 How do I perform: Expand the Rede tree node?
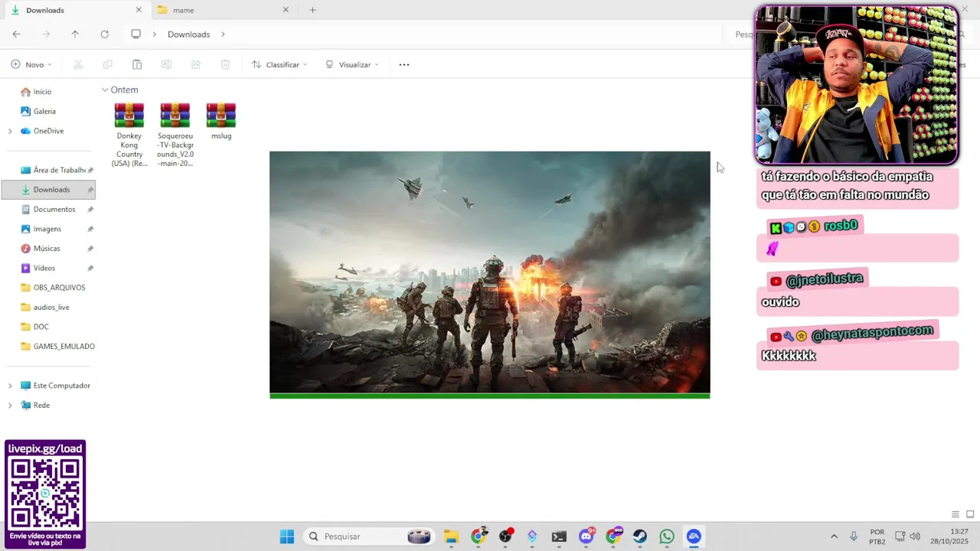(10, 406)
